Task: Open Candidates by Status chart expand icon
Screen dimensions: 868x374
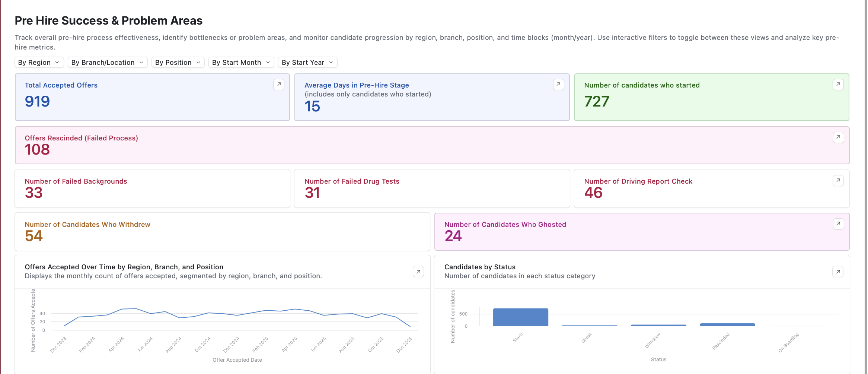Action: click(838, 272)
